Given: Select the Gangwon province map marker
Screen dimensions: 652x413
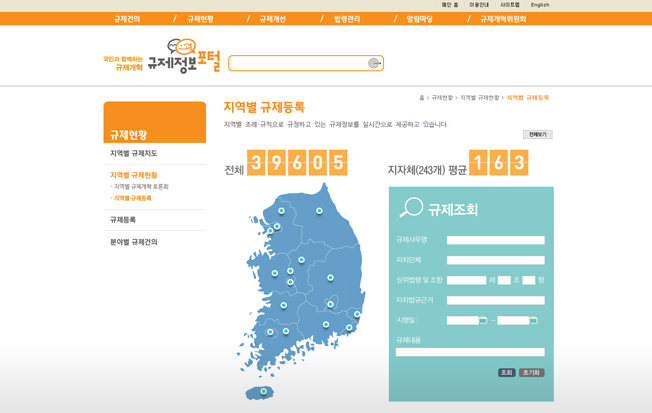Looking at the screenshot, I should pos(319,211).
